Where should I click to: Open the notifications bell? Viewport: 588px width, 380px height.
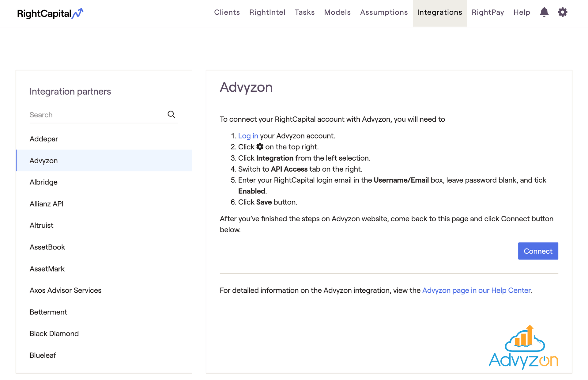click(x=544, y=12)
